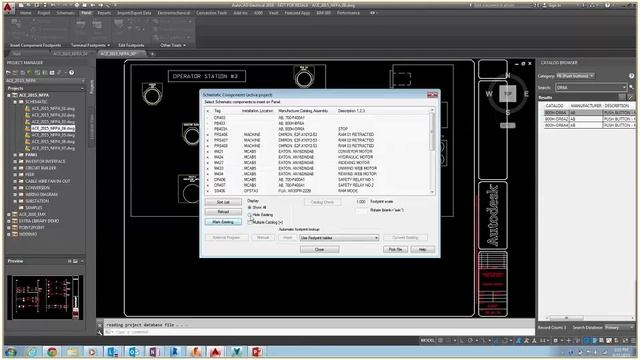
Task: Open the Home ribbon tab
Action: pyautogui.click(x=26, y=13)
